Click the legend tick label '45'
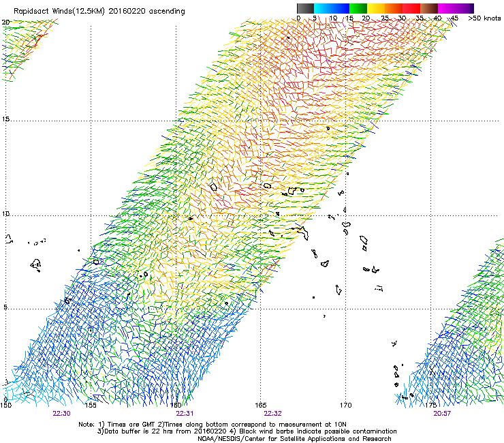 click(454, 18)
